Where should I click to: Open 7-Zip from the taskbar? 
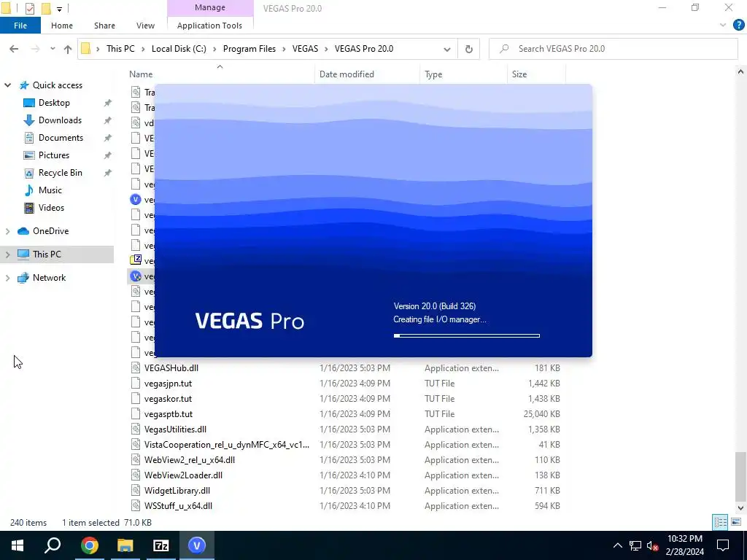(x=161, y=545)
